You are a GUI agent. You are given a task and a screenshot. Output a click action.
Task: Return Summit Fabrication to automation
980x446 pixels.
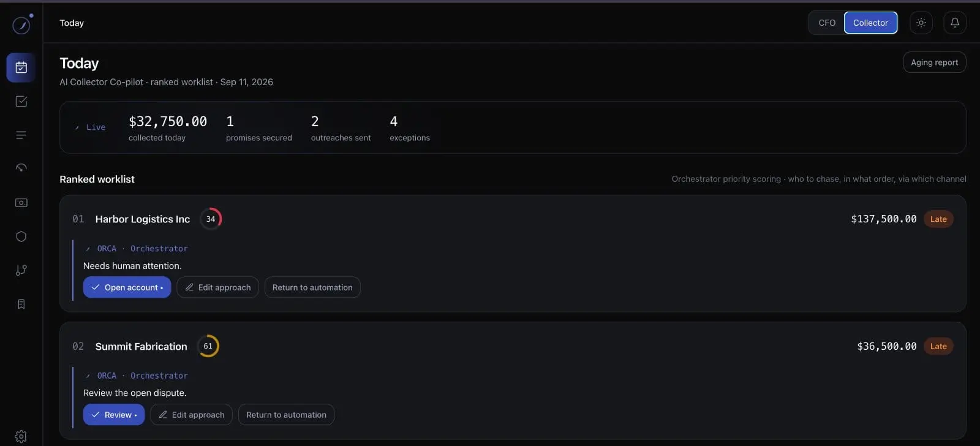click(x=286, y=415)
